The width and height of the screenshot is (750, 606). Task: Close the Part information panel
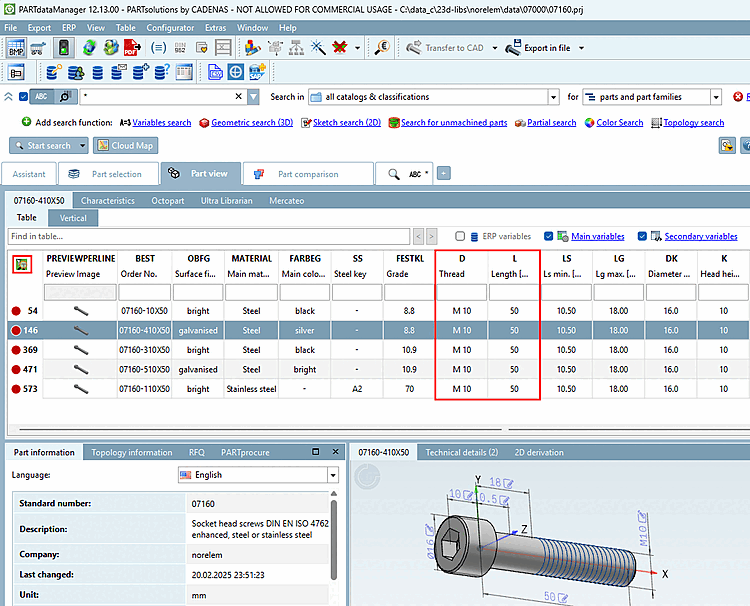[335, 452]
